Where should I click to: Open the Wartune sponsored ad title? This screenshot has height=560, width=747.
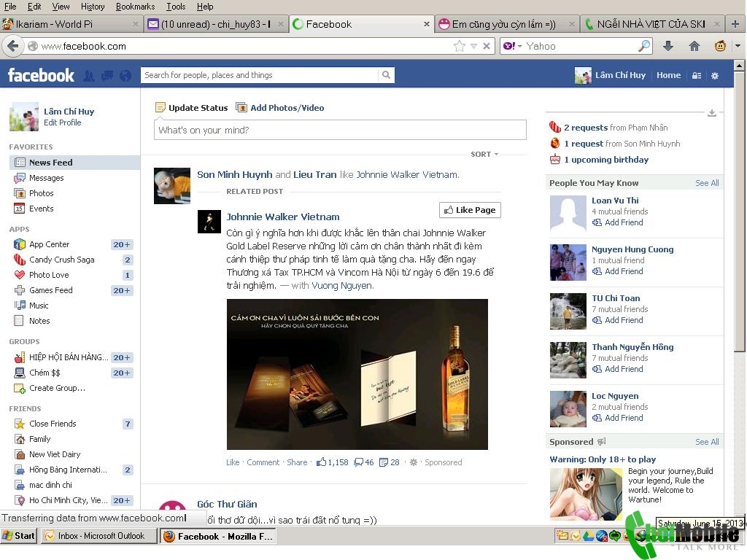pyautogui.click(x=603, y=459)
